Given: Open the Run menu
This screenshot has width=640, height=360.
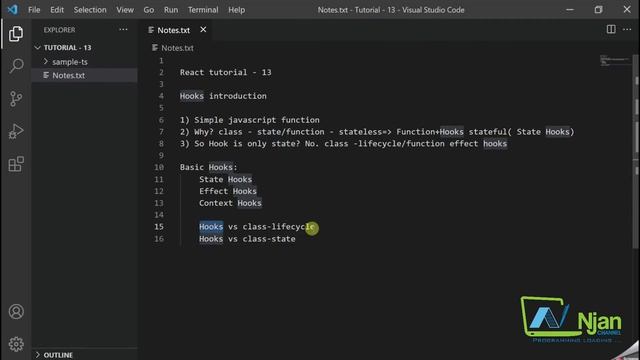Looking at the screenshot, I should coord(171,10).
